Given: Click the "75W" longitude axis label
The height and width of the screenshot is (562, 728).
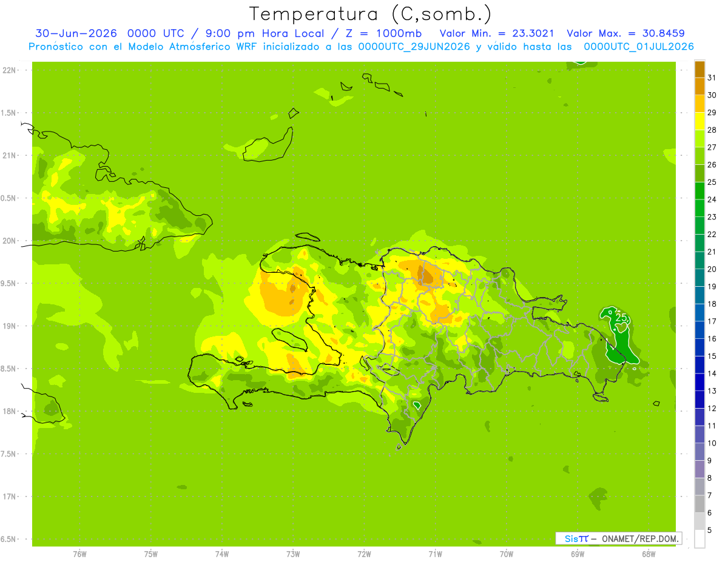Looking at the screenshot, I should click(x=150, y=554).
